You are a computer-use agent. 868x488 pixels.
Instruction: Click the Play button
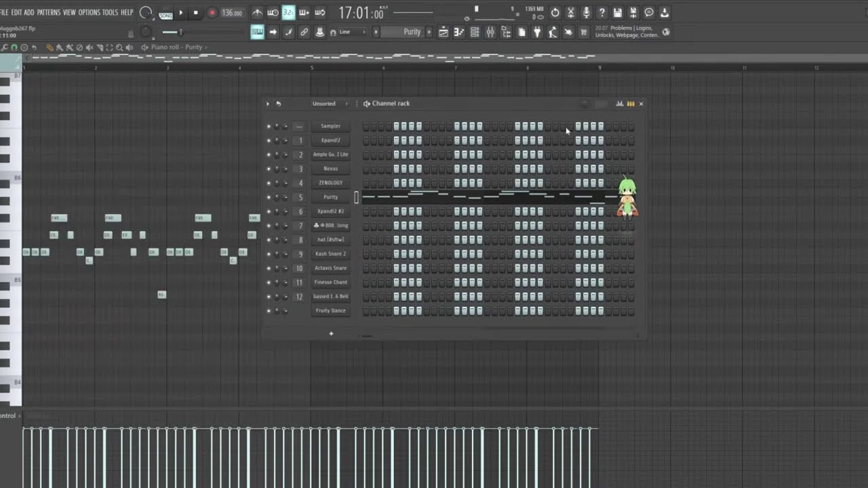(180, 13)
